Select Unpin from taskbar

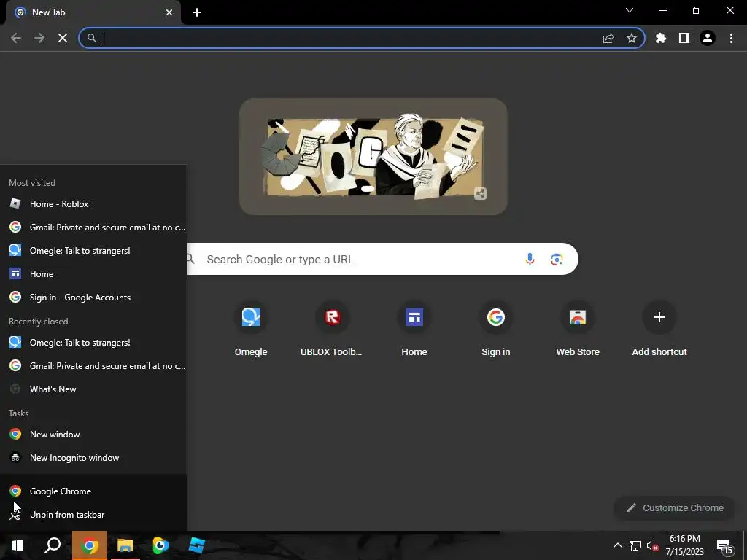click(x=93, y=514)
